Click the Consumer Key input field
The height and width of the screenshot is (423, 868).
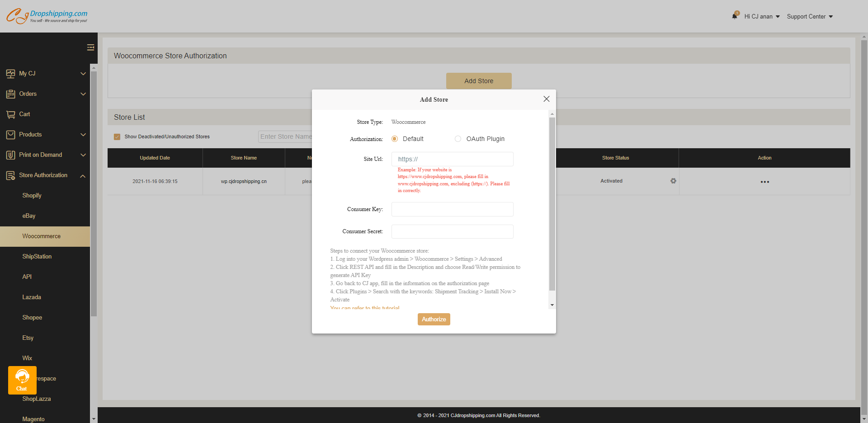tap(452, 209)
